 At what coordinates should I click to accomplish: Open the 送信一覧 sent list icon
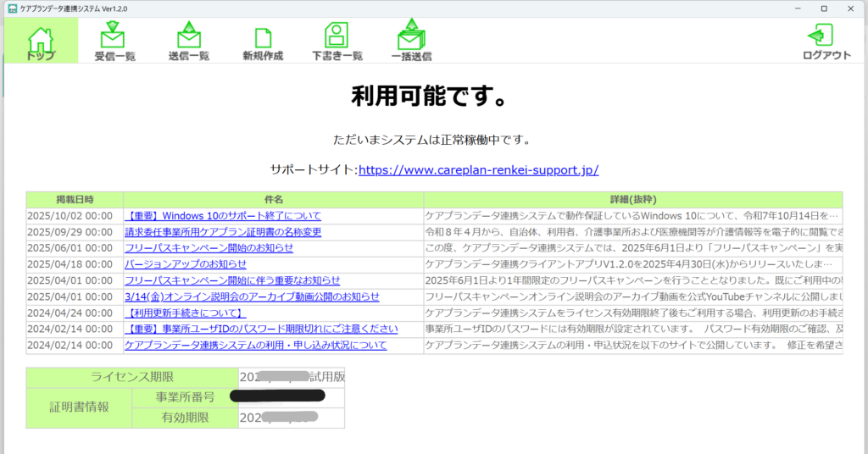click(189, 41)
